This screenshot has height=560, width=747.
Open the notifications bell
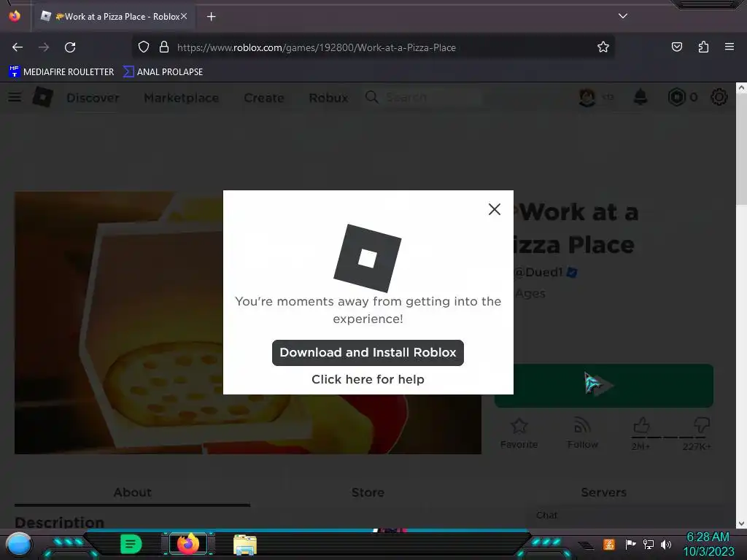pos(640,97)
